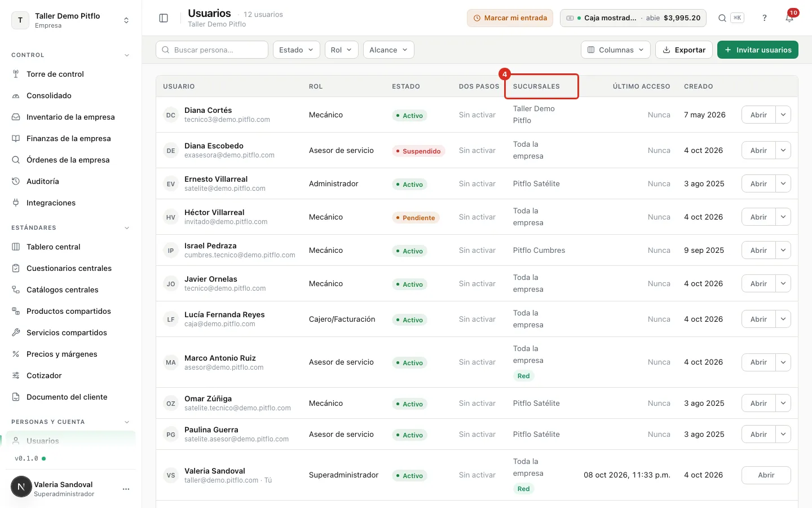Screen dimensions: 812x508
Task: Click Paulina Guerra avatar PG
Action: pyautogui.click(x=171, y=435)
